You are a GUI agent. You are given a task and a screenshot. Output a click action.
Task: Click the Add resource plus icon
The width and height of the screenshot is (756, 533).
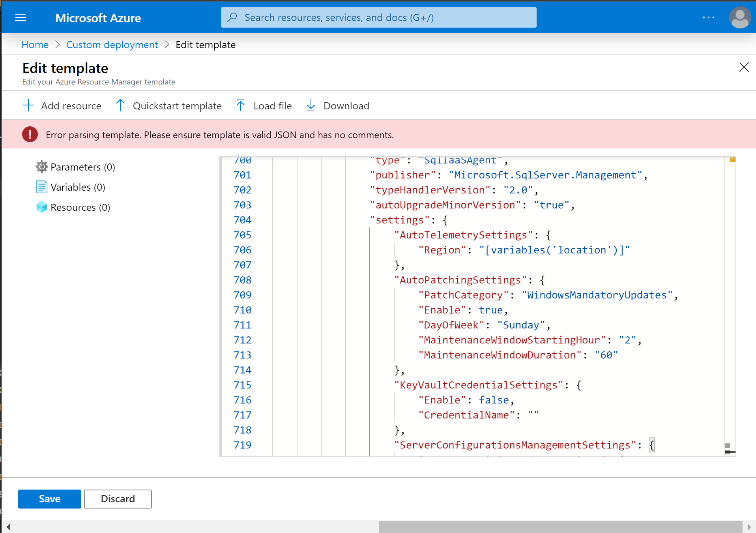pos(28,105)
